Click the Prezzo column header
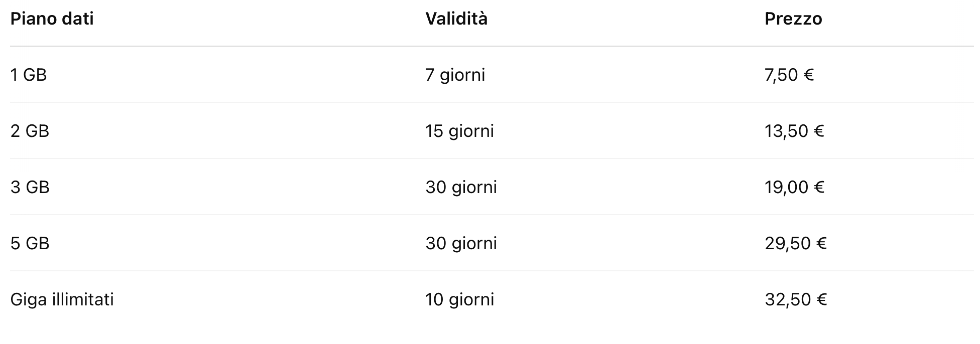Viewport: 980px width, 344px height. tap(793, 19)
